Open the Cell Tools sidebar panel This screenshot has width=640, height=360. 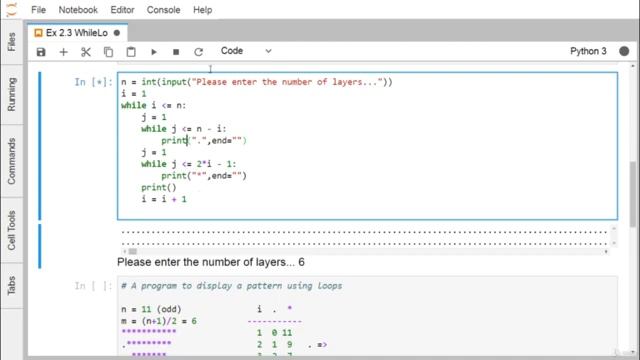click(11, 230)
